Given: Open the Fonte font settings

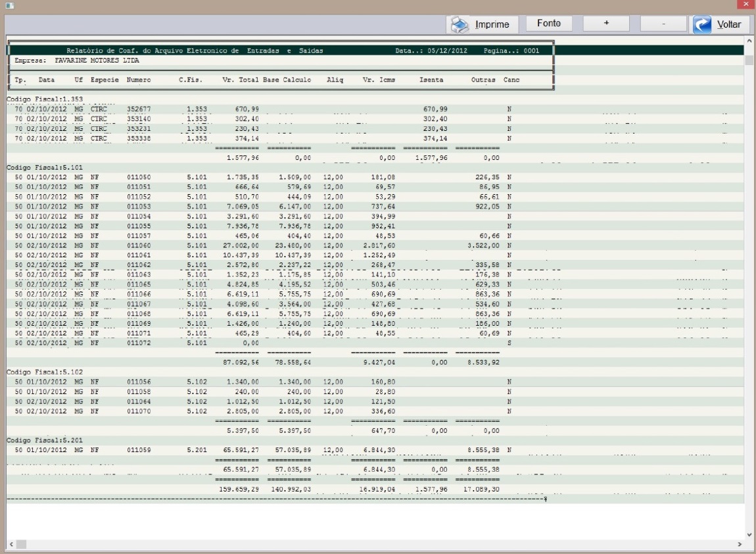Looking at the screenshot, I should 549,24.
